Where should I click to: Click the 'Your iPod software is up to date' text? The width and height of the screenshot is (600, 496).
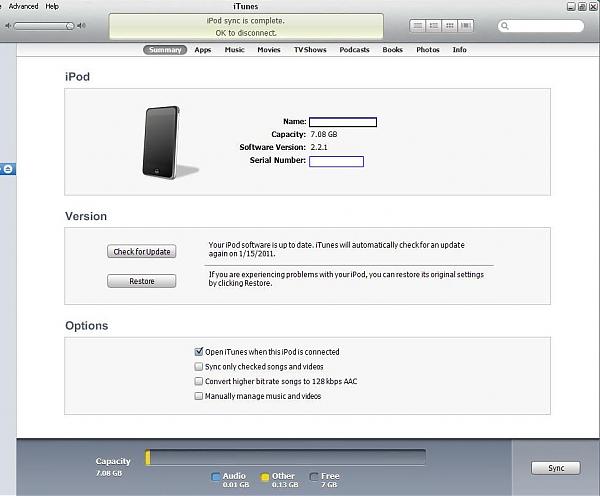336,249
